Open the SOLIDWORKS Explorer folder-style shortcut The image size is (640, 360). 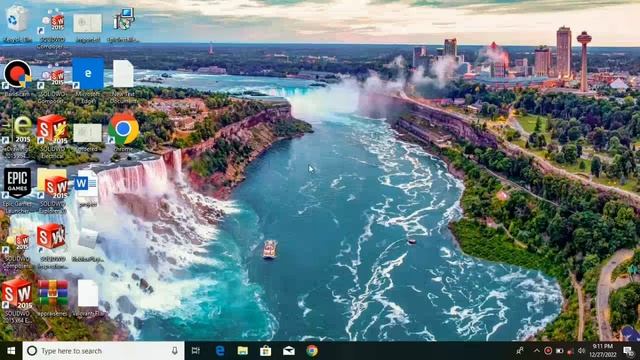coord(52,184)
